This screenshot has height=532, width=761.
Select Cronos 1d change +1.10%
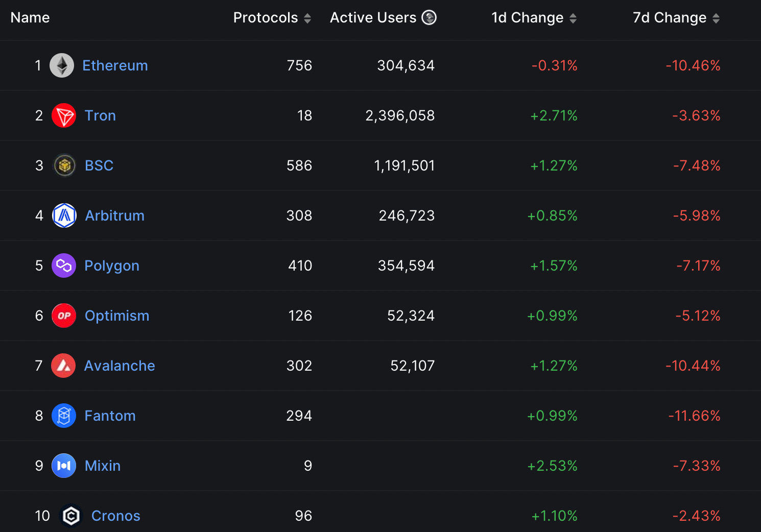point(555,516)
